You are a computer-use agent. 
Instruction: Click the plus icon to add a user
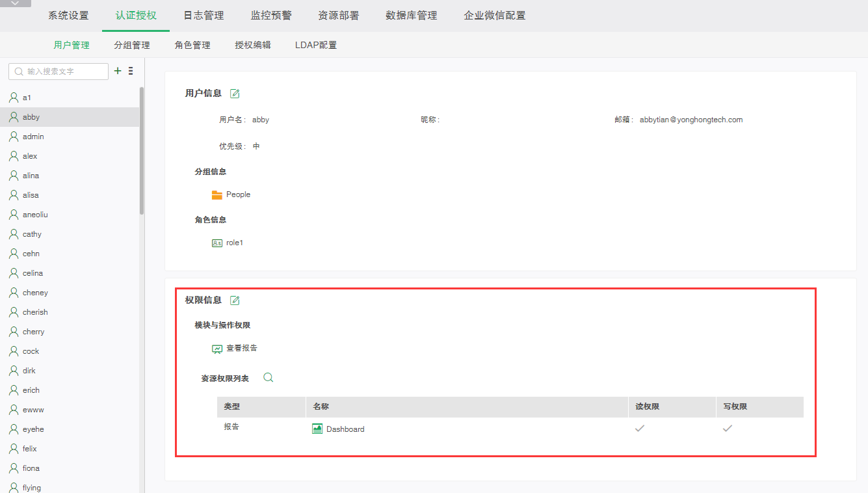(x=117, y=71)
